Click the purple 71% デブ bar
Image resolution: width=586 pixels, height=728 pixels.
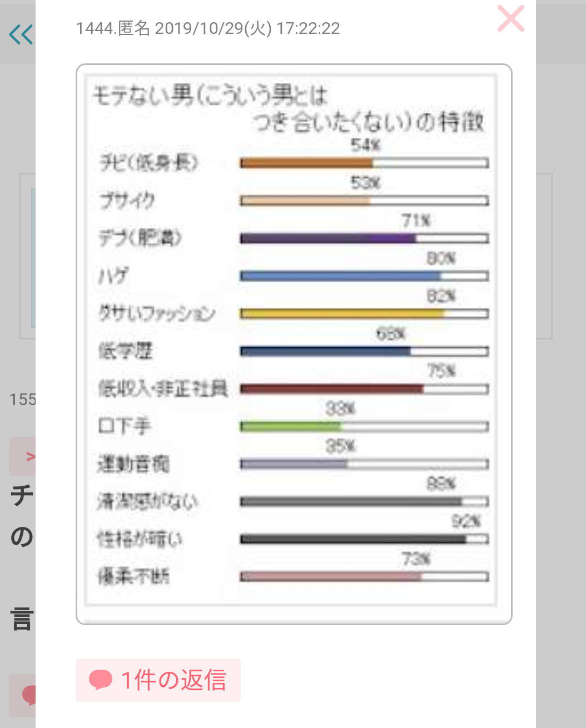[x=364, y=238]
